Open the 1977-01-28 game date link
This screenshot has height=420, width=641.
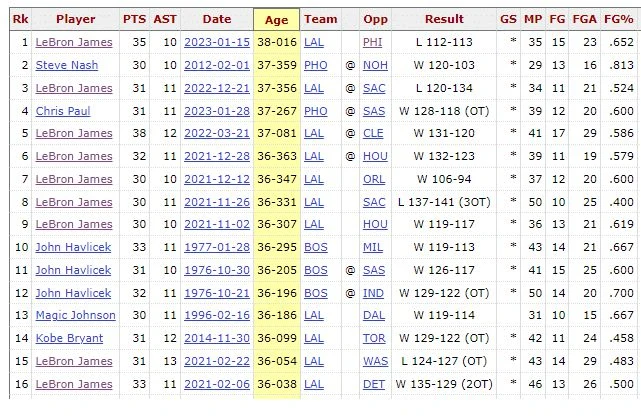point(217,247)
